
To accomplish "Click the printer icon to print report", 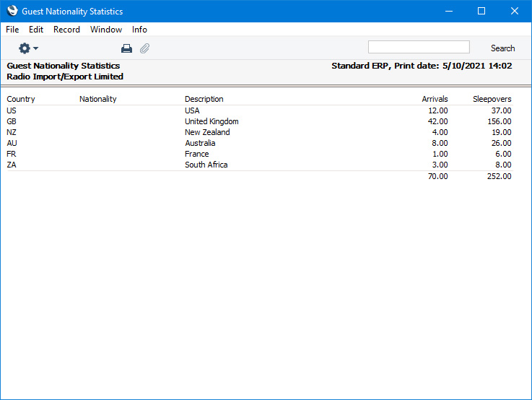I will pyautogui.click(x=126, y=48).
